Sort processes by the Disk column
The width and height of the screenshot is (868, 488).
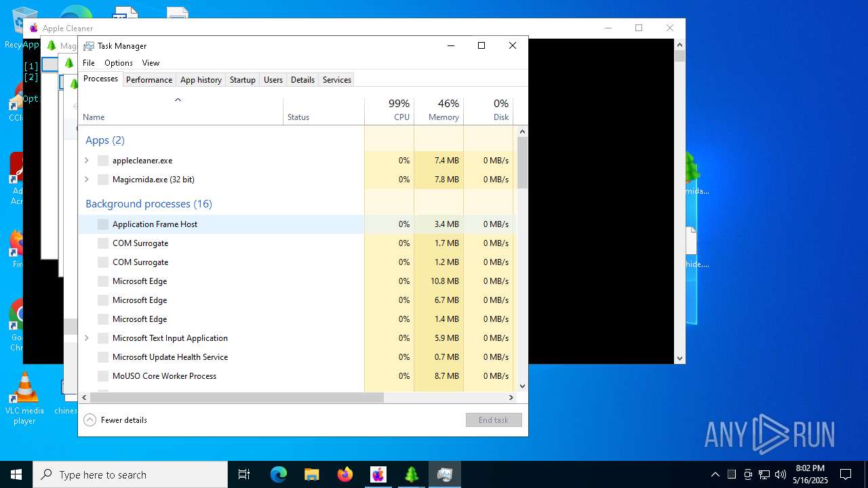point(488,110)
